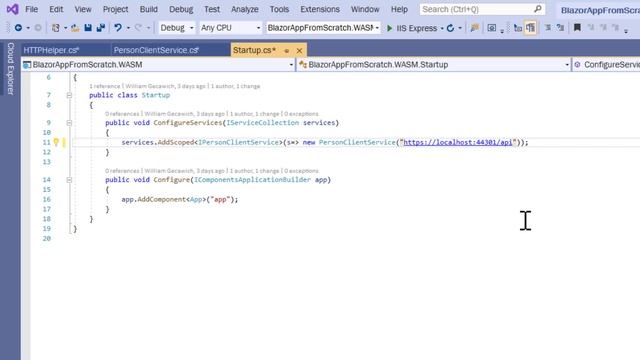Click the greyed Navigate Forward icon
The width and height of the screenshot is (640, 360).
(38, 28)
